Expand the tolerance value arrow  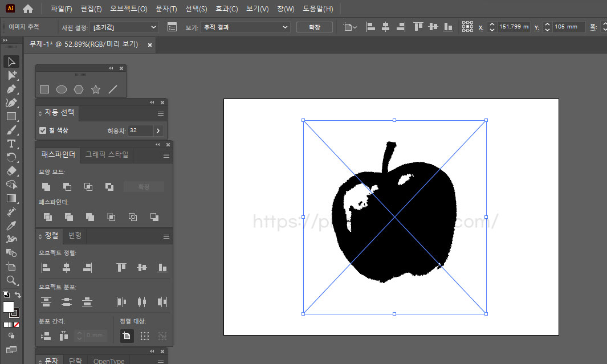(x=158, y=131)
